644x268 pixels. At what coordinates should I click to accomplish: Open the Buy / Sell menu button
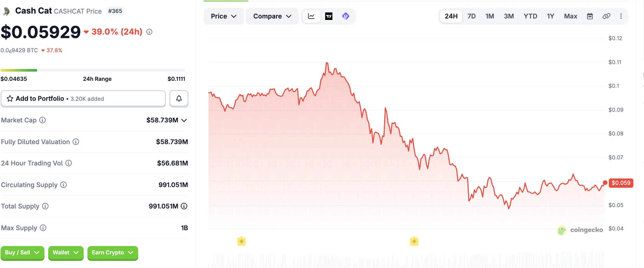pyautogui.click(x=22, y=253)
